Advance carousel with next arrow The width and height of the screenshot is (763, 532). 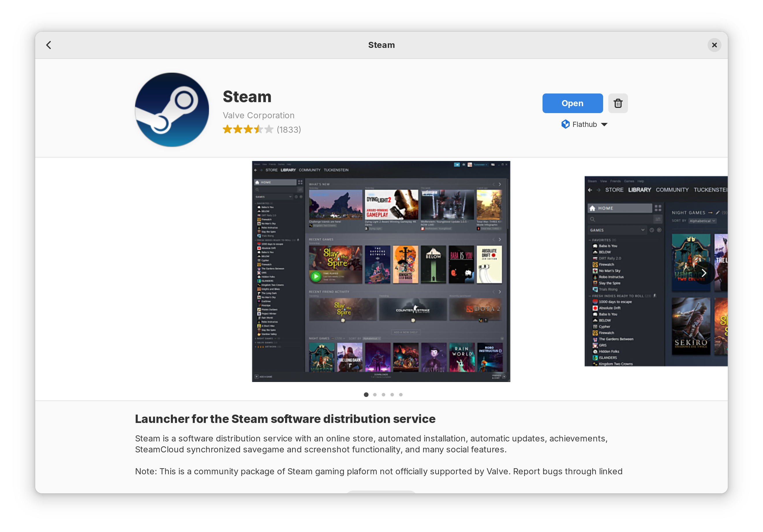point(703,273)
